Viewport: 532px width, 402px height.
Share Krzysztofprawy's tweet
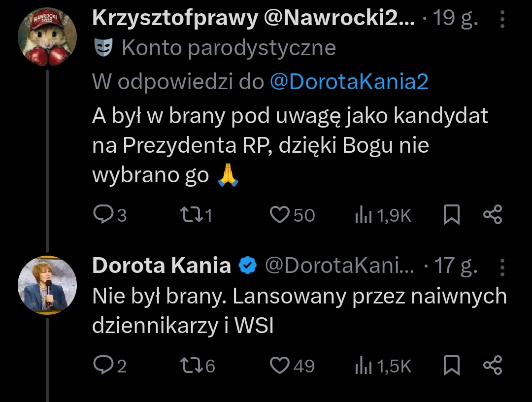(492, 215)
